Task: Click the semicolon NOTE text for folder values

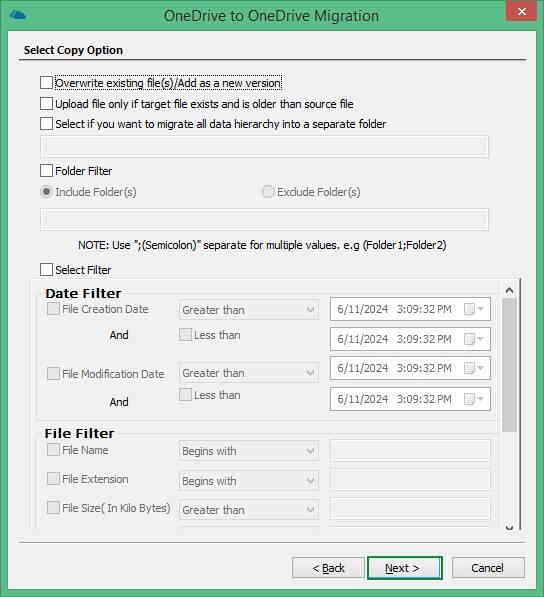Action: click(262, 245)
